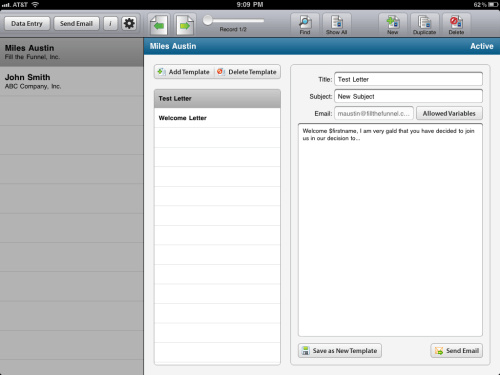500x375 pixels.
Task: Select Miles Austin in the contact list
Action: (72, 52)
